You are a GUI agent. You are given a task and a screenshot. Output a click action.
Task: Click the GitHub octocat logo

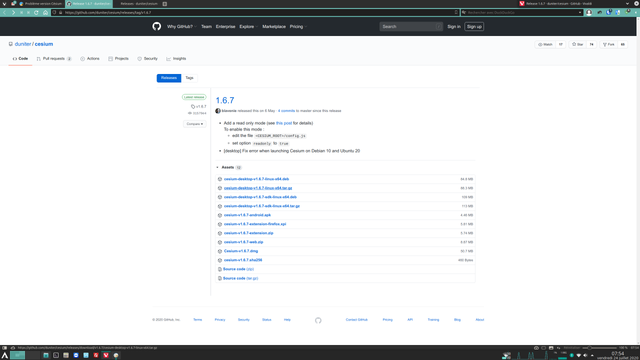click(157, 27)
